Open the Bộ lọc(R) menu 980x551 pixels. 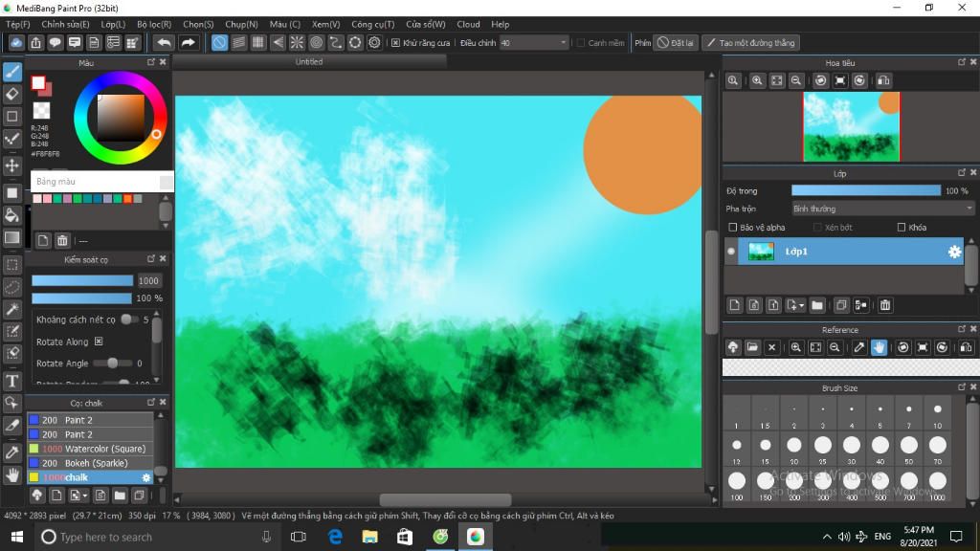coord(154,24)
